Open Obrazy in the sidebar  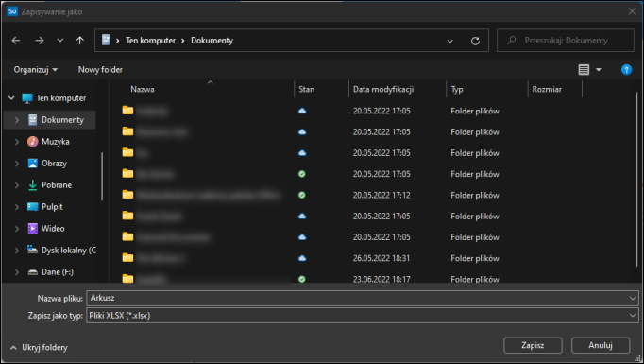54,164
